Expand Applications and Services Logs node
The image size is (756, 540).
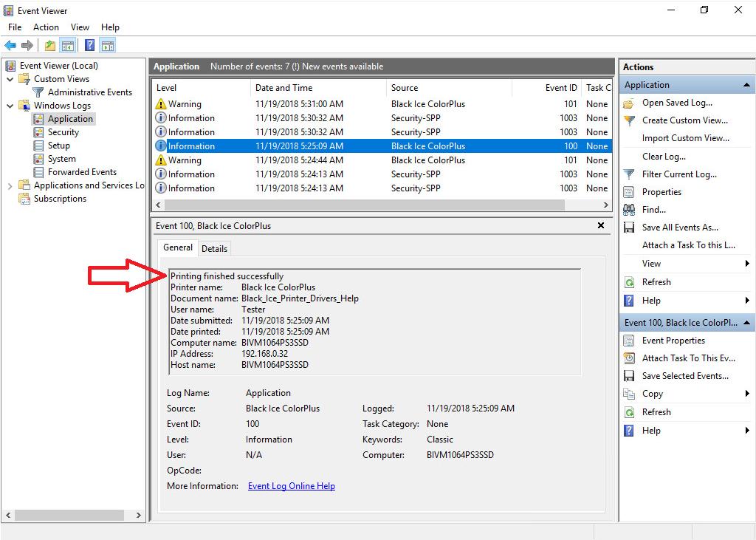10,185
